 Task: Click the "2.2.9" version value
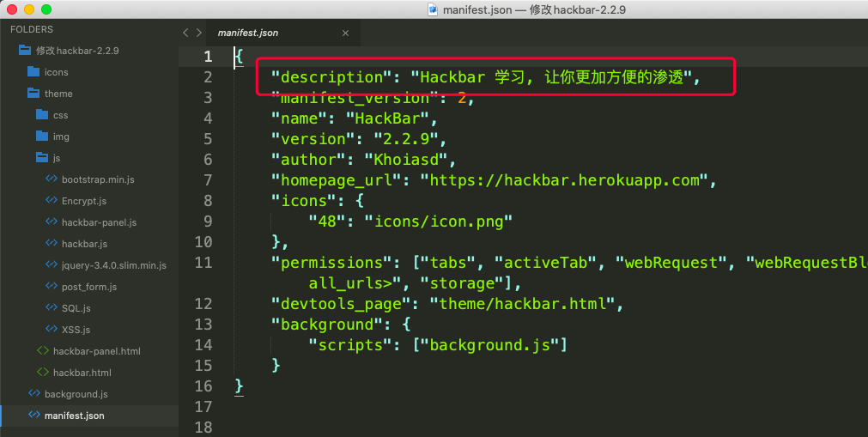[x=406, y=139]
